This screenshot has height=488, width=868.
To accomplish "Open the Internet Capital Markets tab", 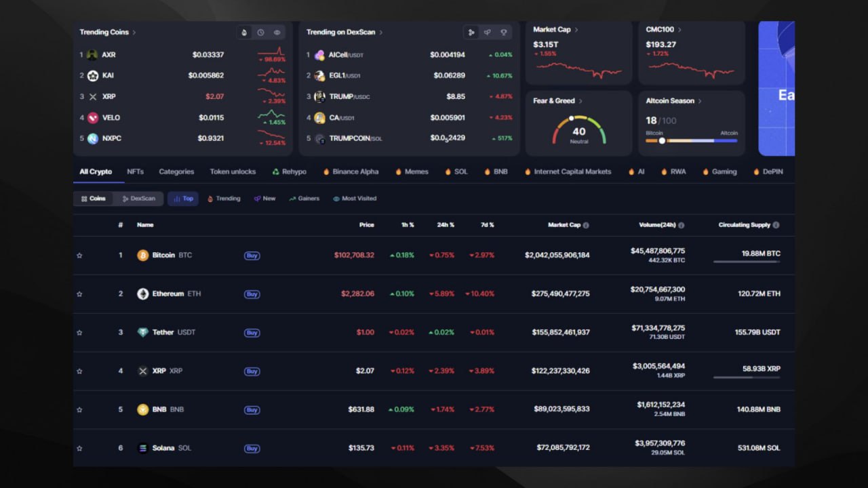I will point(568,172).
